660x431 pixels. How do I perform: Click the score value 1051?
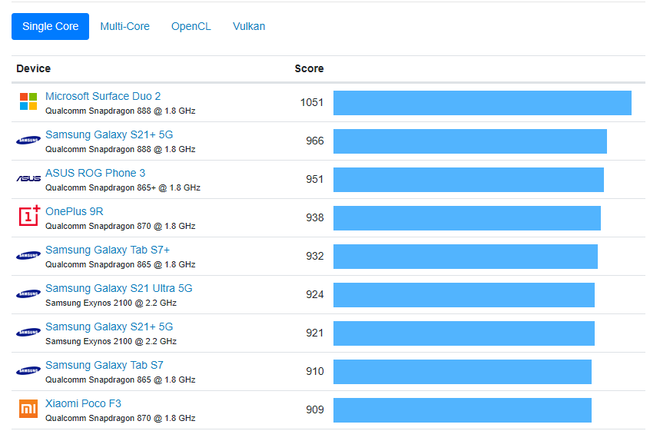(x=311, y=103)
